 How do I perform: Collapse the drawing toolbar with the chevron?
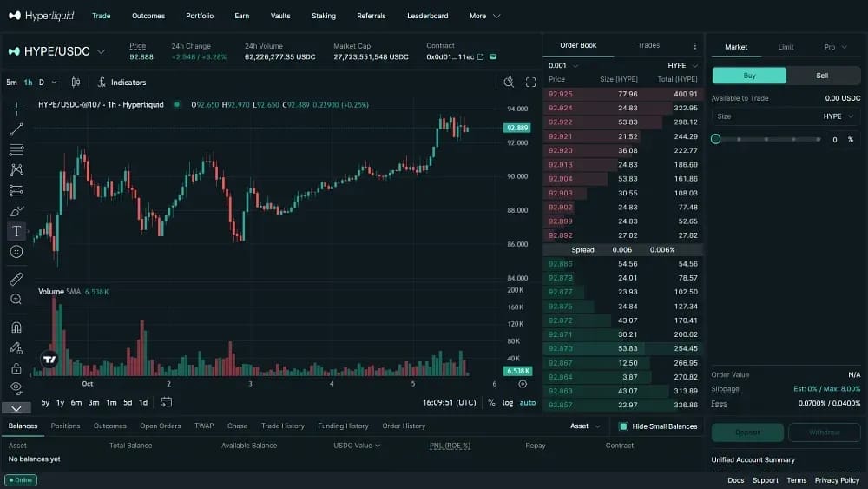point(16,409)
